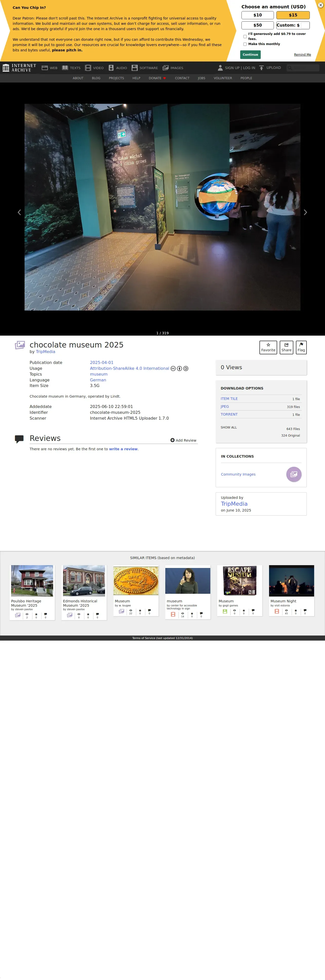Viewport: 325px width, 980px height.
Task: Open the People link
Action: [x=246, y=78]
